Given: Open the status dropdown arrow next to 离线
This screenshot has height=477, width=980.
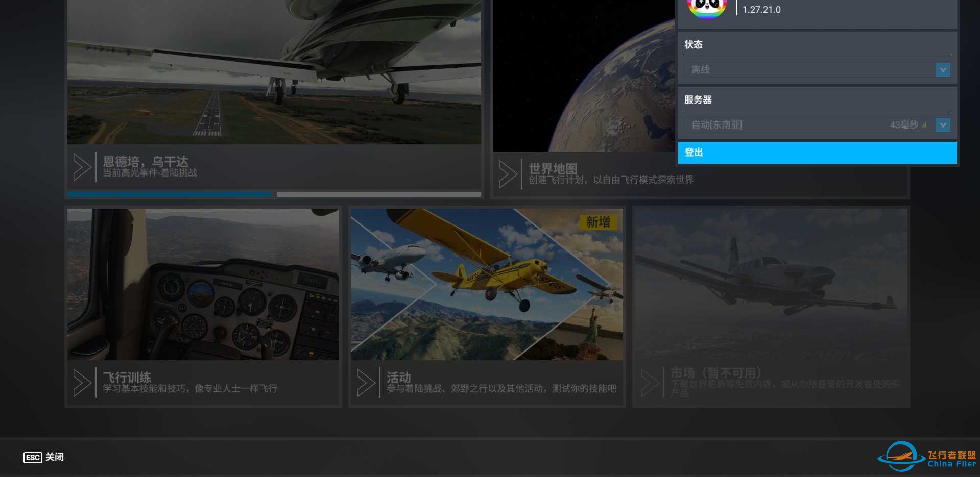Looking at the screenshot, I should (x=943, y=70).
